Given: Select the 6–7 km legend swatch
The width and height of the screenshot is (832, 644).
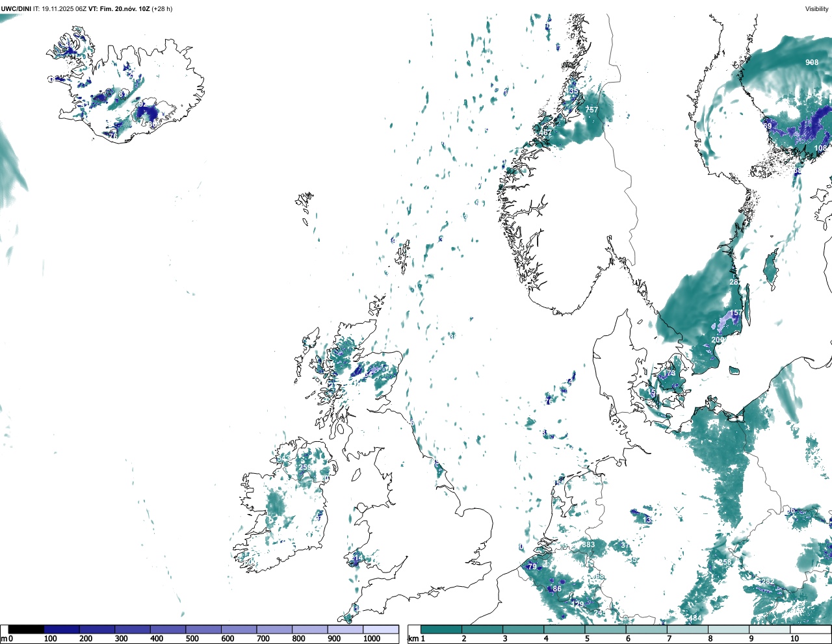Looking at the screenshot, I should [x=647, y=629].
